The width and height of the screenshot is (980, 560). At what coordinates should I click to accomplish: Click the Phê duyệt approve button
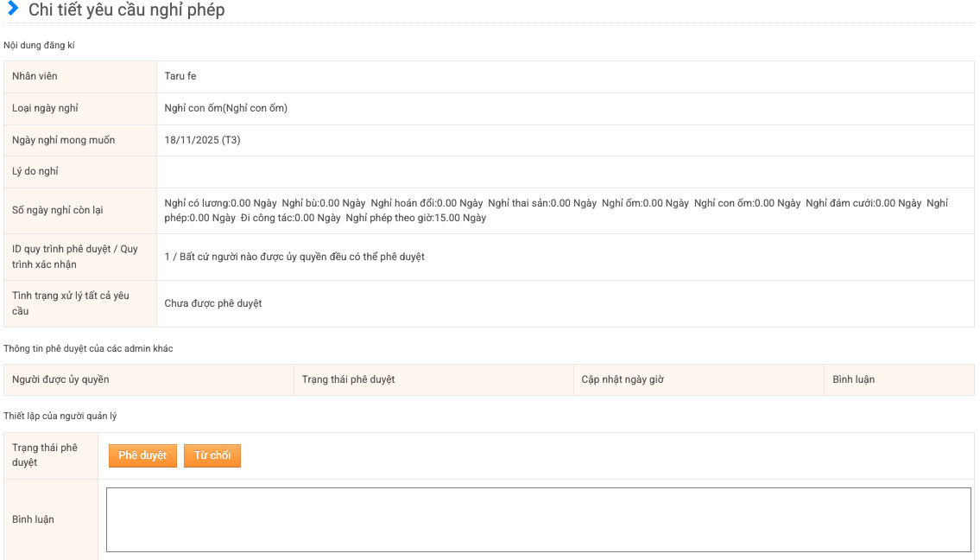click(142, 455)
